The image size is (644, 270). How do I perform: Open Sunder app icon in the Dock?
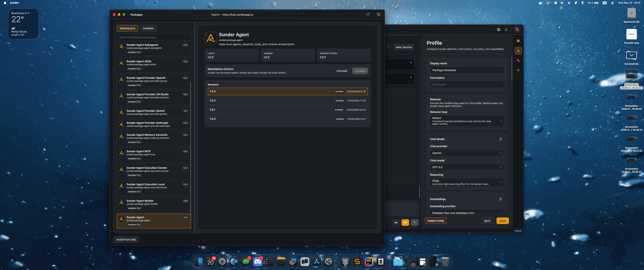pos(357,262)
